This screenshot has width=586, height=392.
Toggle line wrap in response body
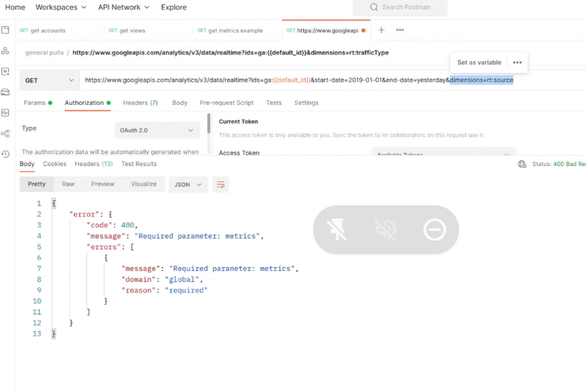(x=221, y=185)
